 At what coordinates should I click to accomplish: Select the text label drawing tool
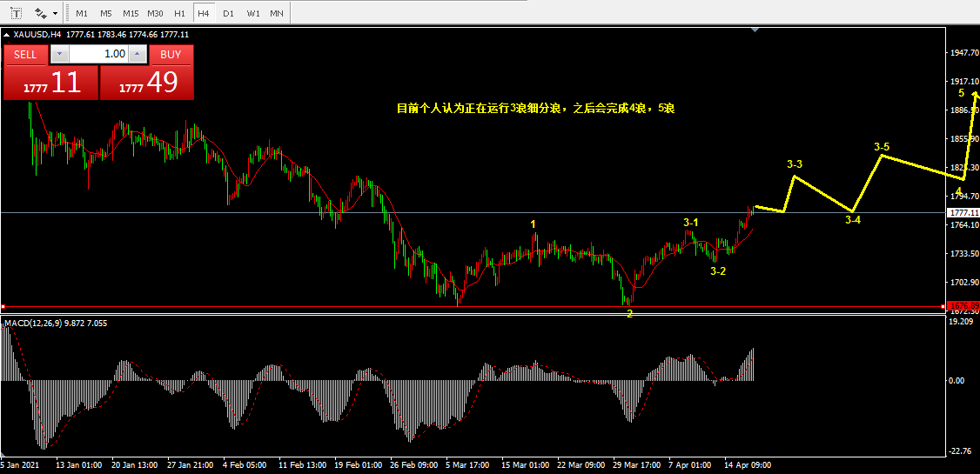16,12
